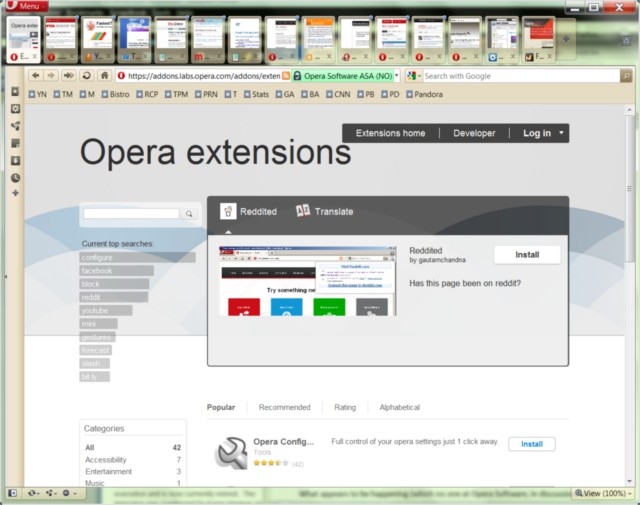This screenshot has width=640, height=505.
Task: Click the bit.ly top search tag
Action: (94, 377)
